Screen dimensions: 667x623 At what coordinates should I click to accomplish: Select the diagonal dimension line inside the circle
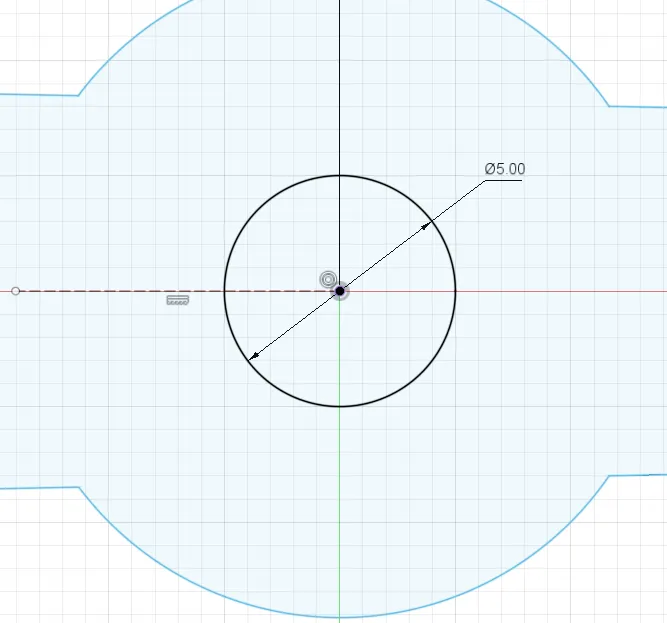point(340,291)
